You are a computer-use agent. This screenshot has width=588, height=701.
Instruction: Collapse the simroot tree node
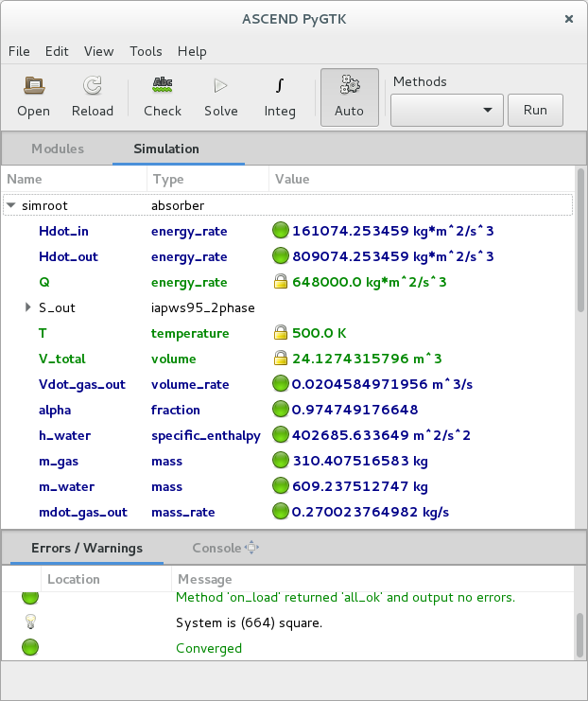[11, 205]
